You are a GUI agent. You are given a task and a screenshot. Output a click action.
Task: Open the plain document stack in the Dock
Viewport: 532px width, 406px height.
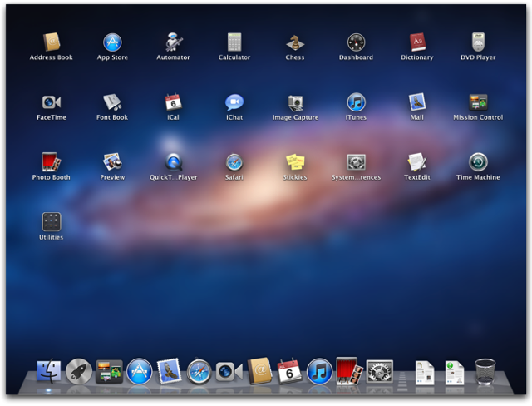(425, 373)
